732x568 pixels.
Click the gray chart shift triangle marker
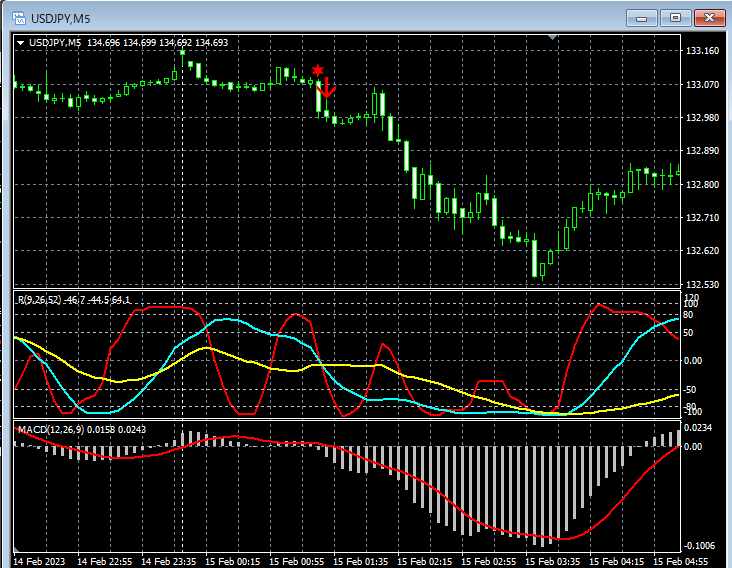(553, 37)
